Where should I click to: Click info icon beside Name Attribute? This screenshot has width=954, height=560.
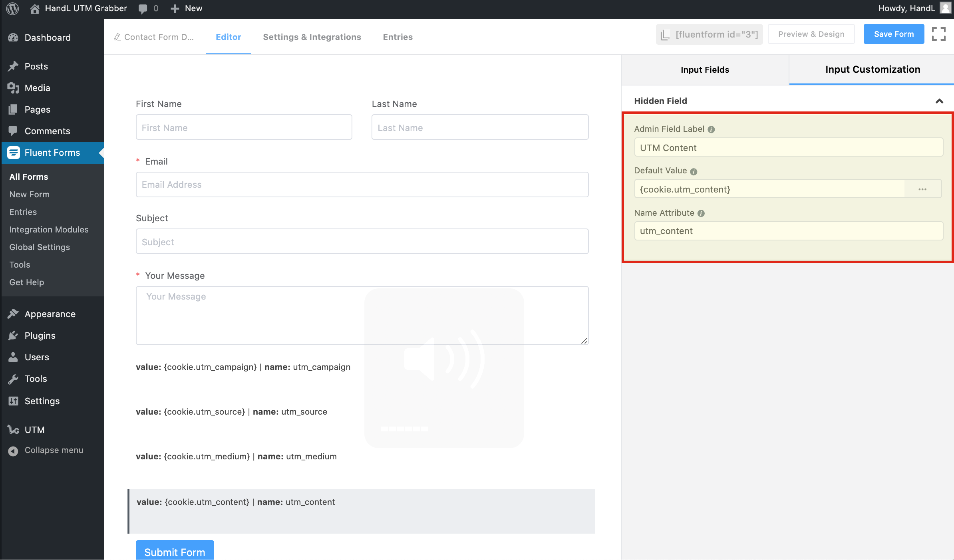[x=701, y=213]
